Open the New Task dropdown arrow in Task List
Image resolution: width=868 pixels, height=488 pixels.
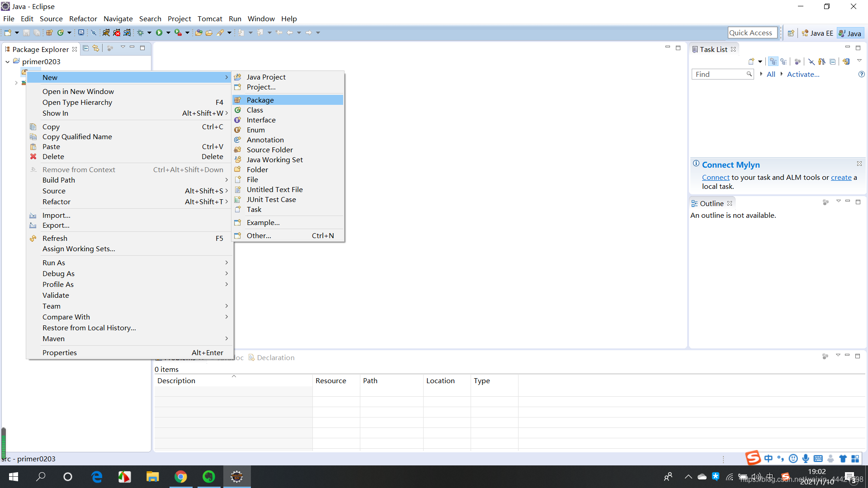(x=760, y=61)
